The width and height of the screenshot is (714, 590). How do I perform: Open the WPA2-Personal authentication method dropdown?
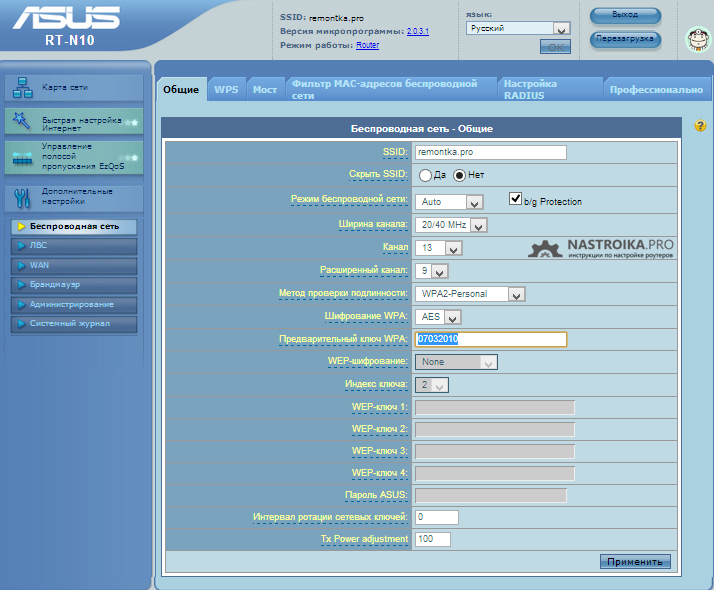[x=470, y=294]
